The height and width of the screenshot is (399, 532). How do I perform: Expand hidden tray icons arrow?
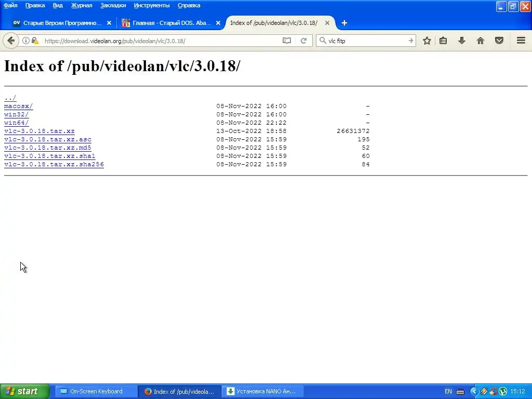(474, 392)
